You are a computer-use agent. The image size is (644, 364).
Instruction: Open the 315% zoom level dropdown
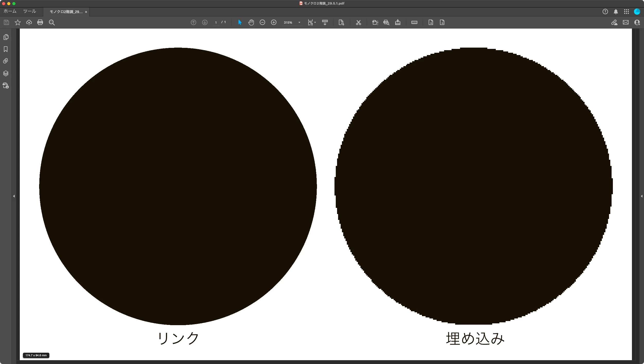click(299, 22)
